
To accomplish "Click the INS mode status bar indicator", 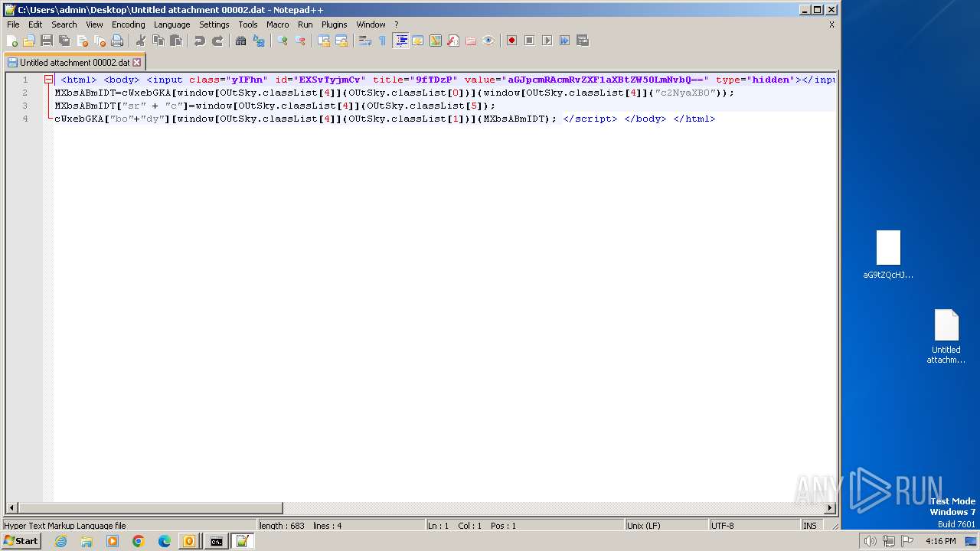I will (810, 526).
